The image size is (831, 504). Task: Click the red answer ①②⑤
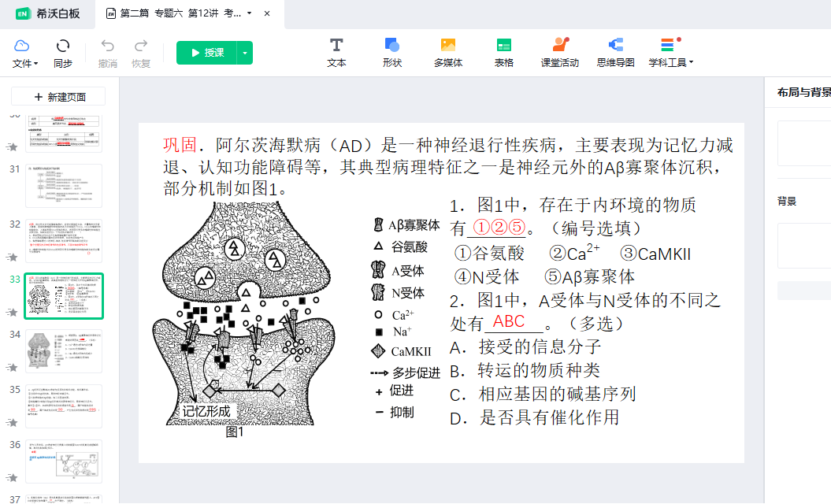tap(499, 228)
